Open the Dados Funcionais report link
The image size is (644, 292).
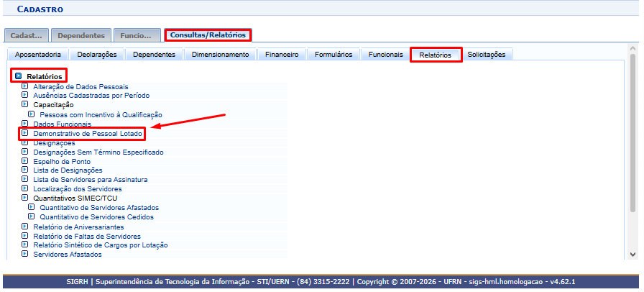click(x=62, y=124)
